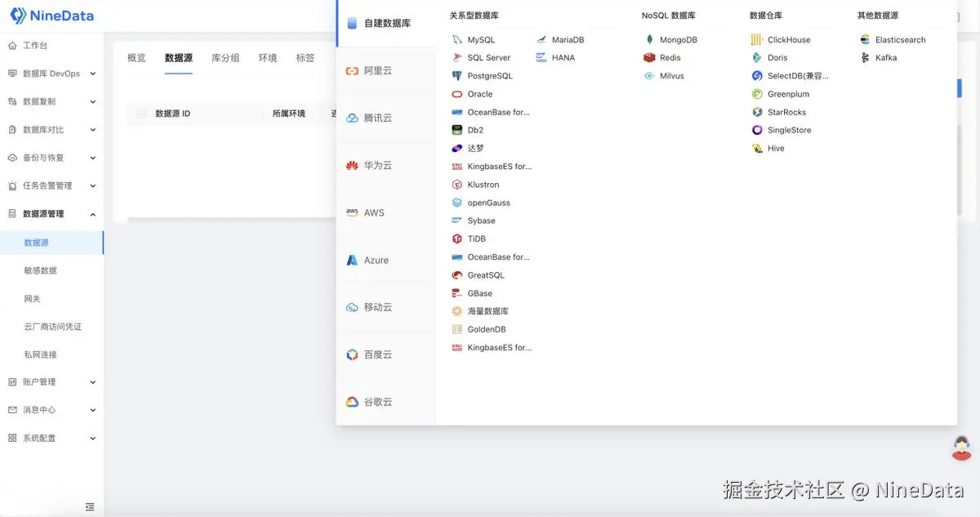
Task: Select the Hive icon
Action: 757,149
